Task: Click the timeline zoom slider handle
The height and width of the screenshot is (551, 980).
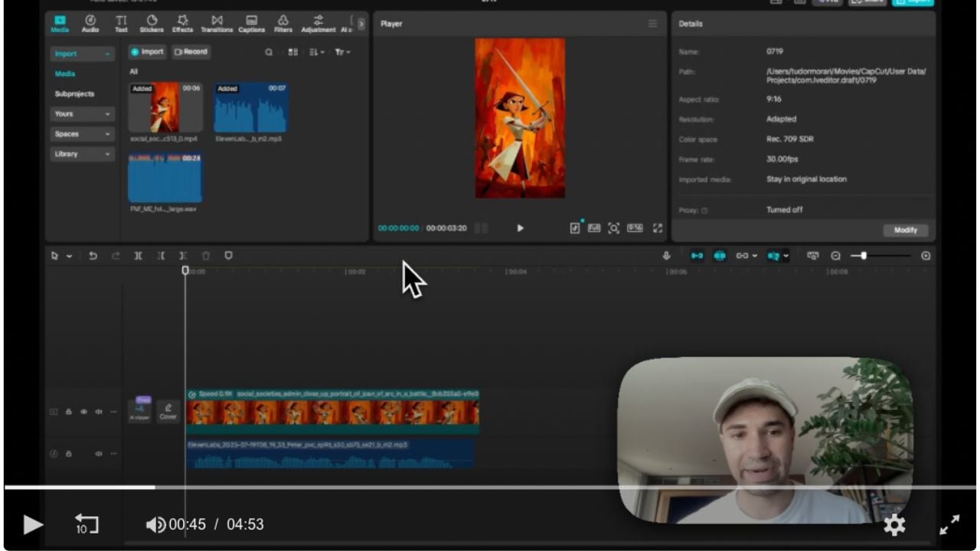Action: tap(864, 256)
